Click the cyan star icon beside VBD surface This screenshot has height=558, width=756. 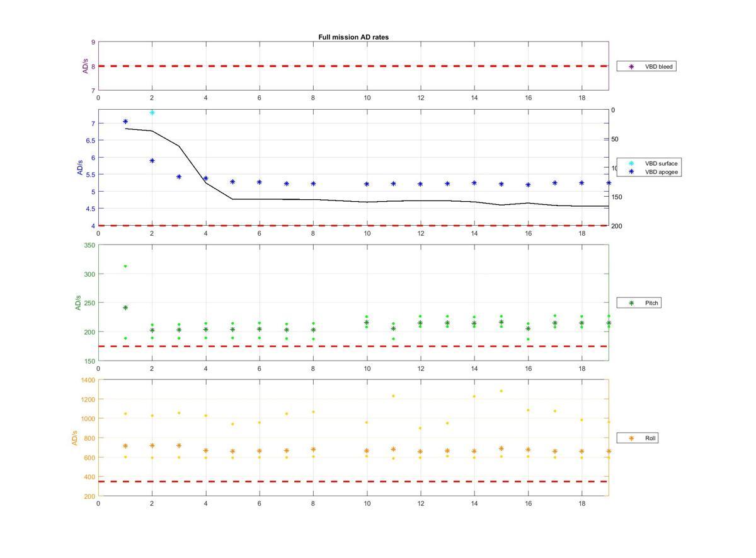click(x=631, y=163)
